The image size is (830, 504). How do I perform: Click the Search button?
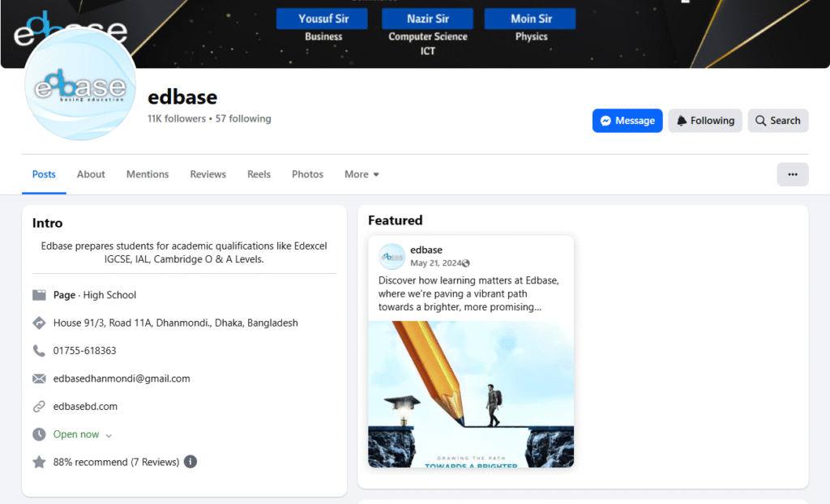click(777, 121)
